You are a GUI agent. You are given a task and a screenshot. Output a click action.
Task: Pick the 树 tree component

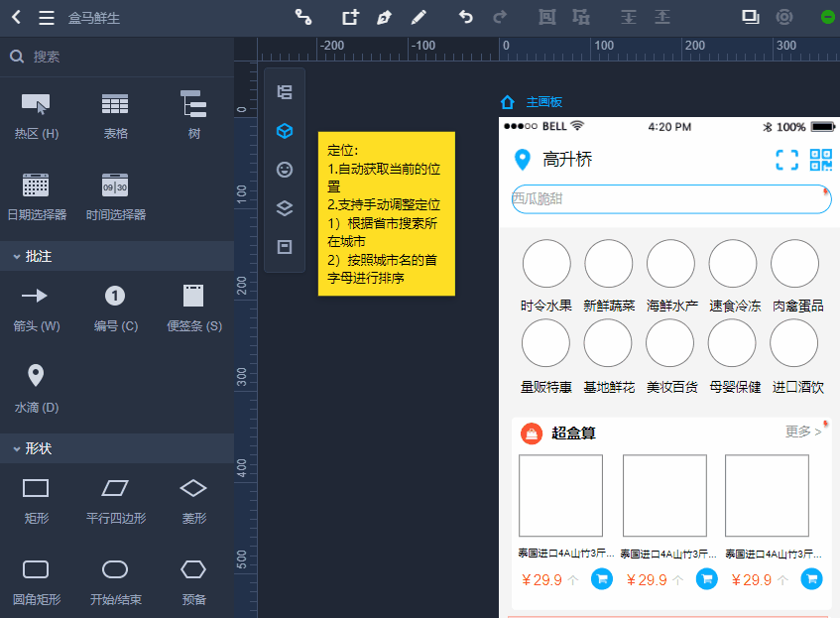(193, 115)
